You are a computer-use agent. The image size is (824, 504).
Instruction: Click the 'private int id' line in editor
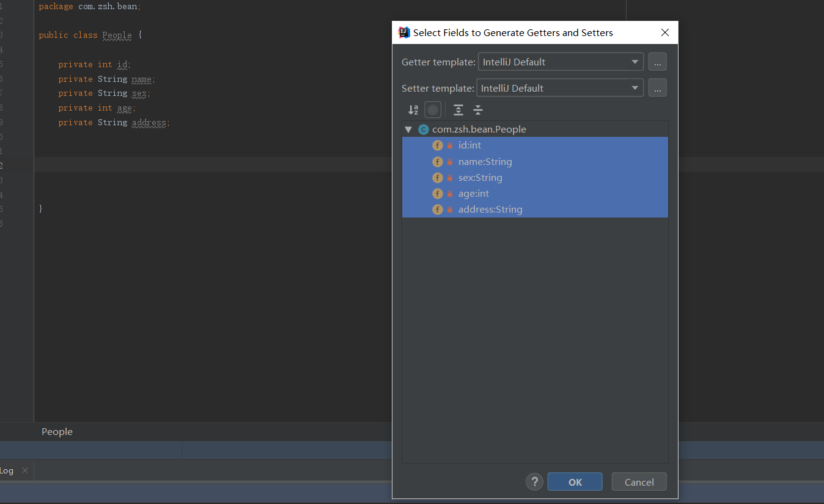click(x=95, y=64)
